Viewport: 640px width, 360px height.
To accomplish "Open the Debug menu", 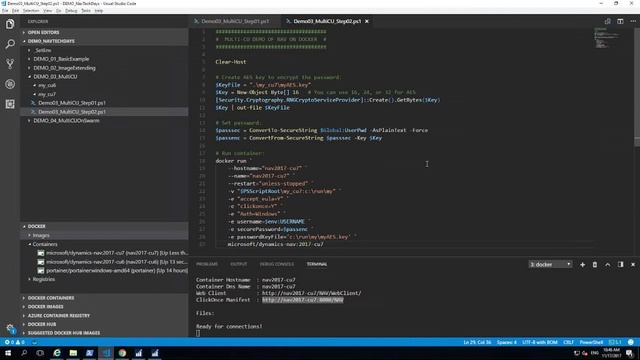I will (71, 11).
